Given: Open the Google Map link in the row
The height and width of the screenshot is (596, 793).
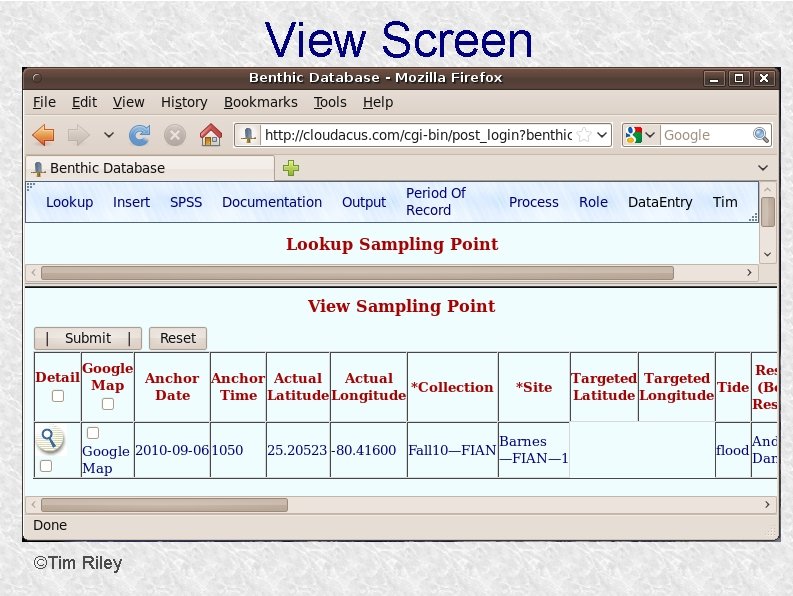Looking at the screenshot, I should coord(106,459).
